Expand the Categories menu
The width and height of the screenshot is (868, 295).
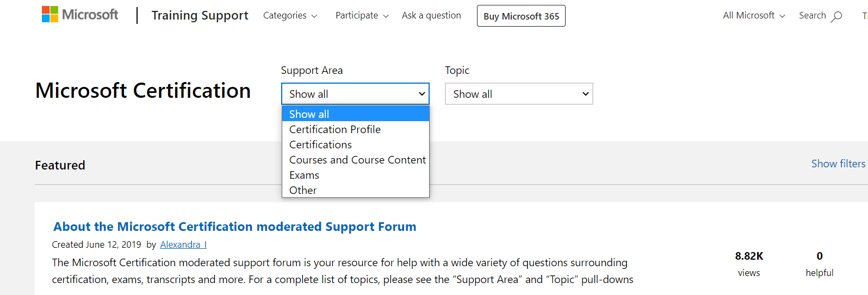point(290,16)
